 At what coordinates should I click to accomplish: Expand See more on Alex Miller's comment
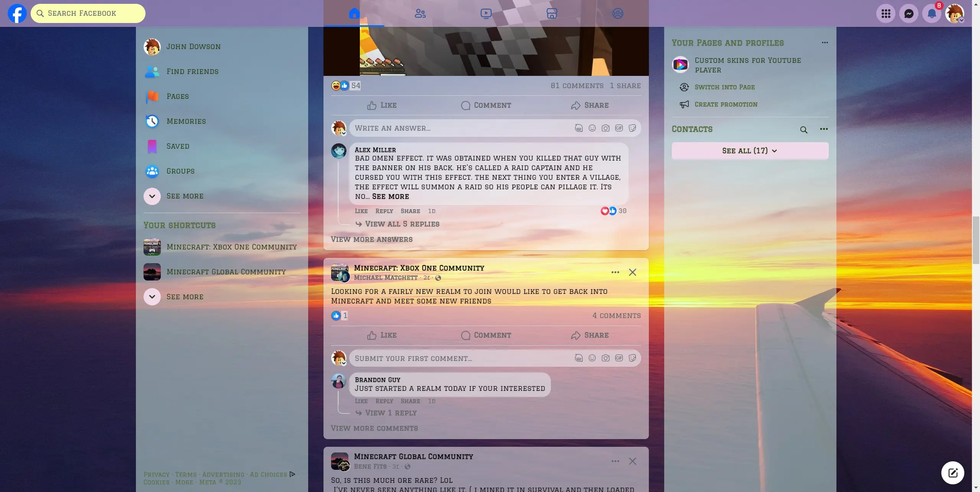390,197
